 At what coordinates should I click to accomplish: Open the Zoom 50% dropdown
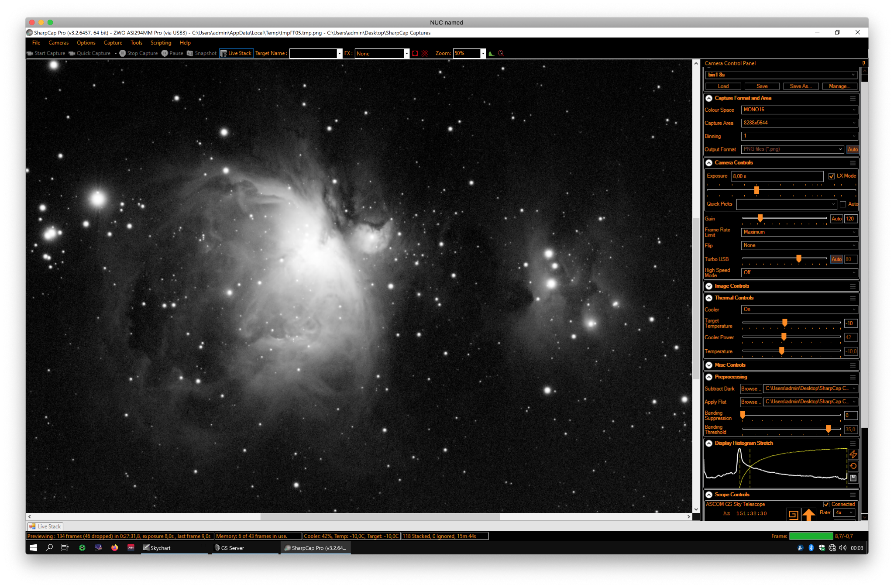tap(483, 53)
